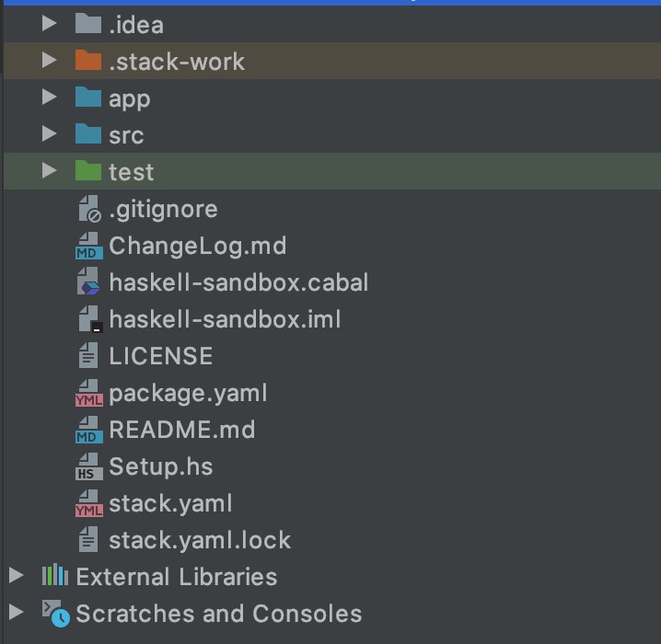The image size is (661, 644).
Task: Click the External Libraries bars icon
Action: 55,577
